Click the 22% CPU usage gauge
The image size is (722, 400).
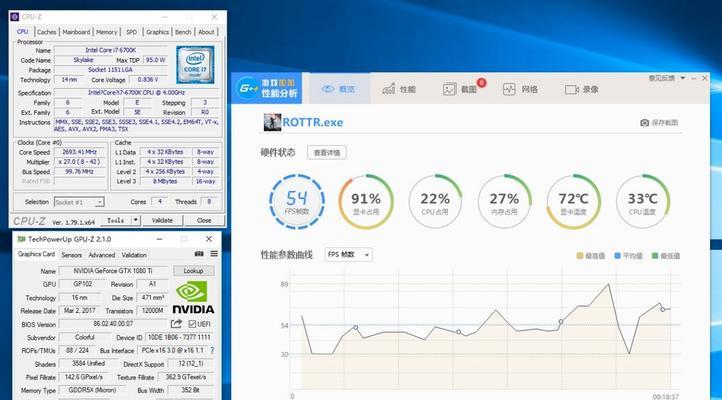point(435,202)
